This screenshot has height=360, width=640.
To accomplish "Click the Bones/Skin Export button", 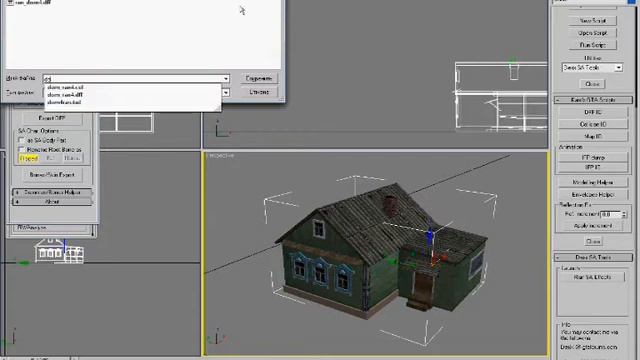I will coord(52,175).
